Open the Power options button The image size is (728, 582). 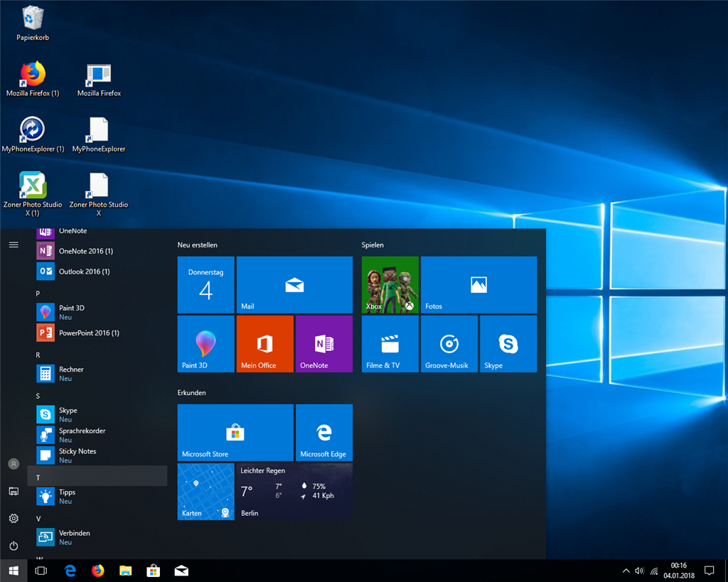(14, 546)
